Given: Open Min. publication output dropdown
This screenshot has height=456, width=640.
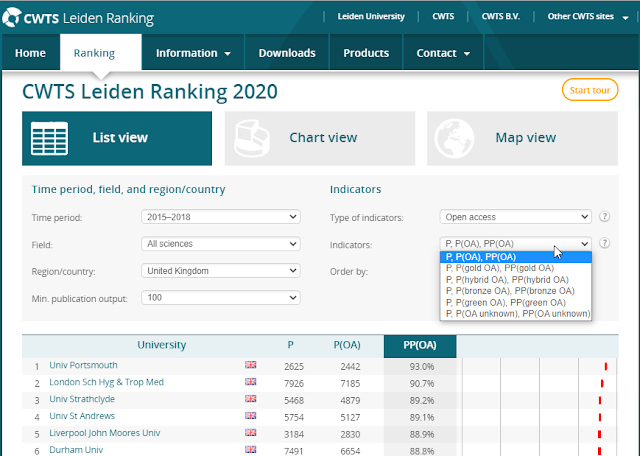Looking at the screenshot, I should pos(221,298).
